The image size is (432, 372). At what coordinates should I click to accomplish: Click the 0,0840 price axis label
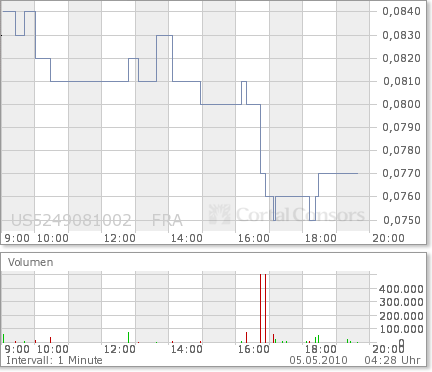[x=401, y=11]
